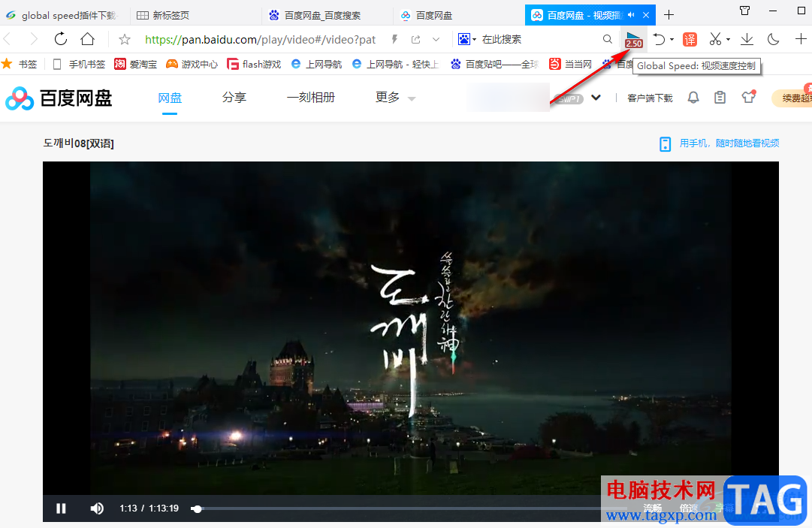The image size is (812, 528).
Task: Click the scissors screenshot tool
Action: tap(715, 39)
